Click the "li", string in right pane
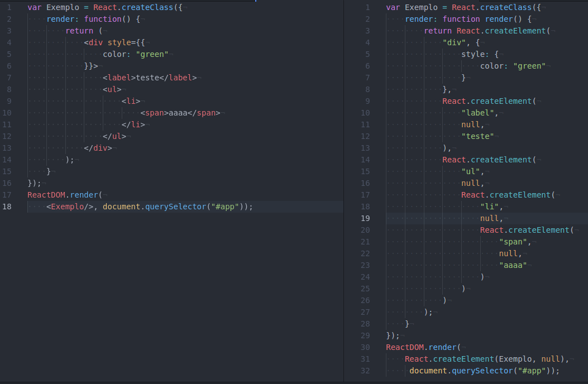Image resolution: width=588 pixels, height=384 pixels. (491, 207)
